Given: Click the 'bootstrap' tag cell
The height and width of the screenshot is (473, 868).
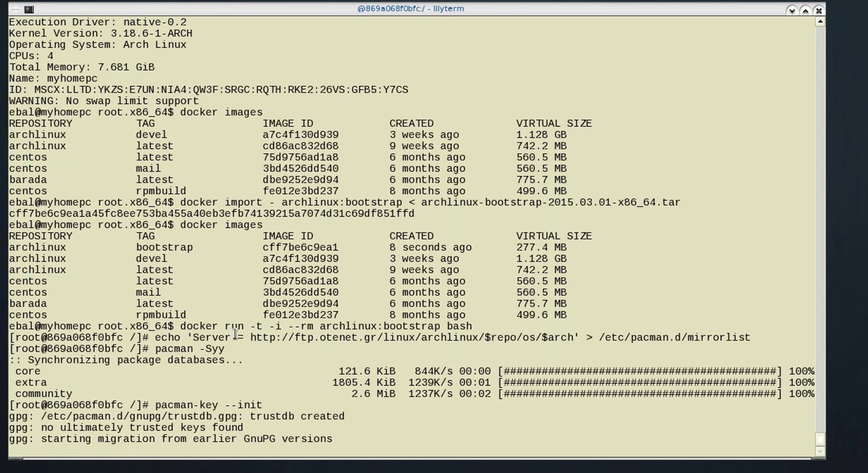Looking at the screenshot, I should tap(164, 248).
